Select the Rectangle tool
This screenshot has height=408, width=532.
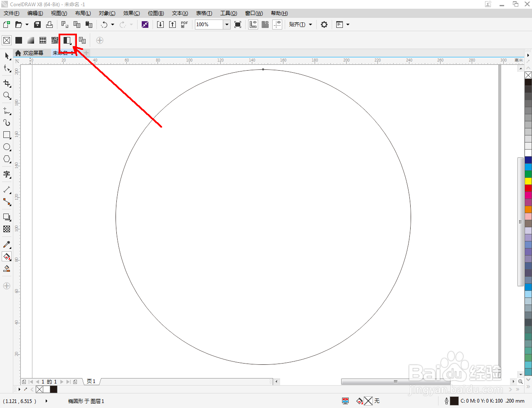click(x=7, y=135)
